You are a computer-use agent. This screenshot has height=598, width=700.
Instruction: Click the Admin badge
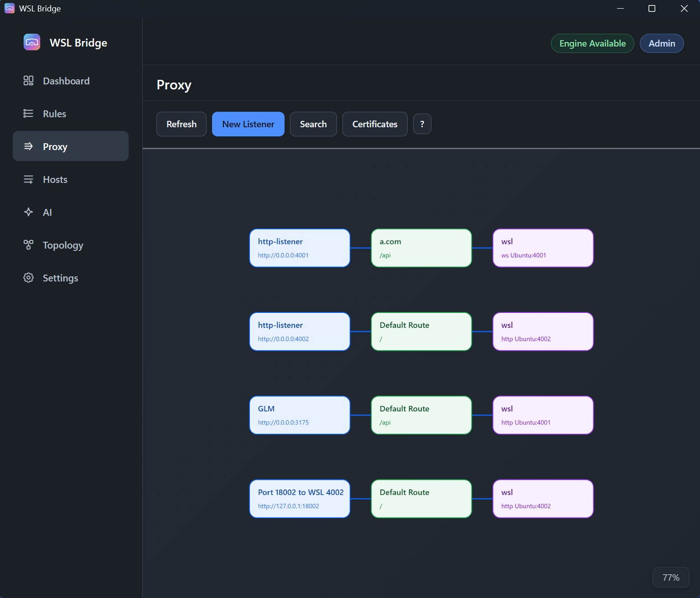pos(662,43)
